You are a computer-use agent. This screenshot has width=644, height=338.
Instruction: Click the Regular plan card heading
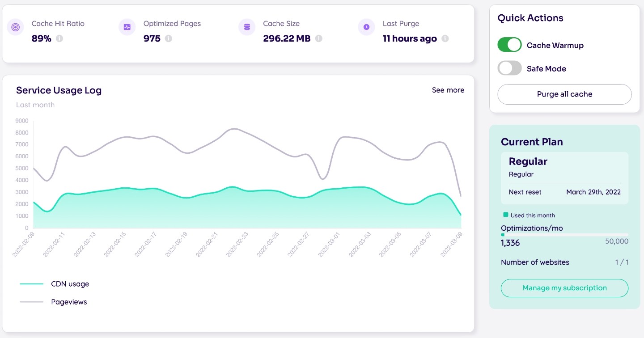click(528, 161)
